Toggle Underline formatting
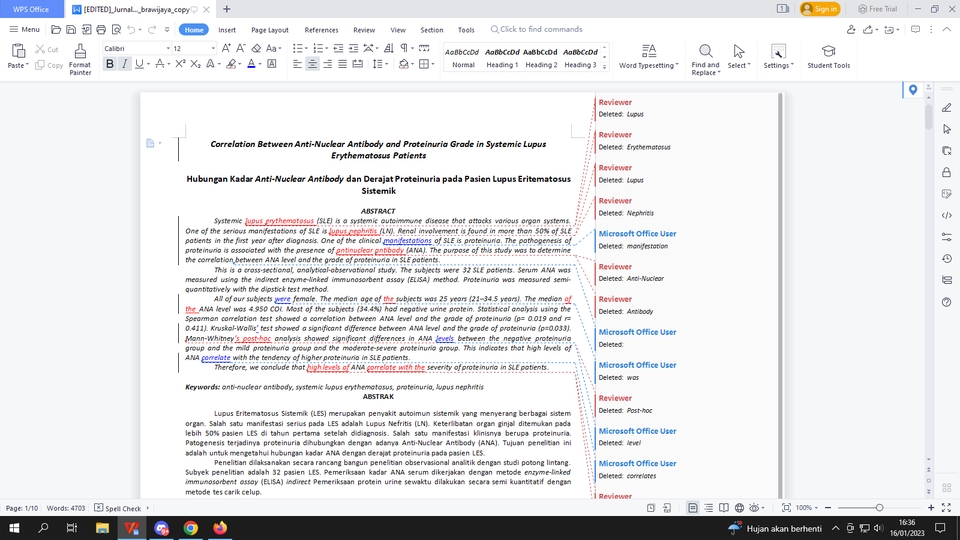Screen dimensions: 960x540 tap(140, 64)
